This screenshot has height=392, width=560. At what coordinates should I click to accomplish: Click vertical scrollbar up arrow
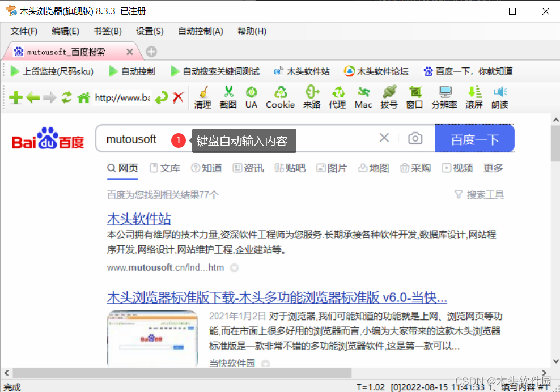(555, 120)
